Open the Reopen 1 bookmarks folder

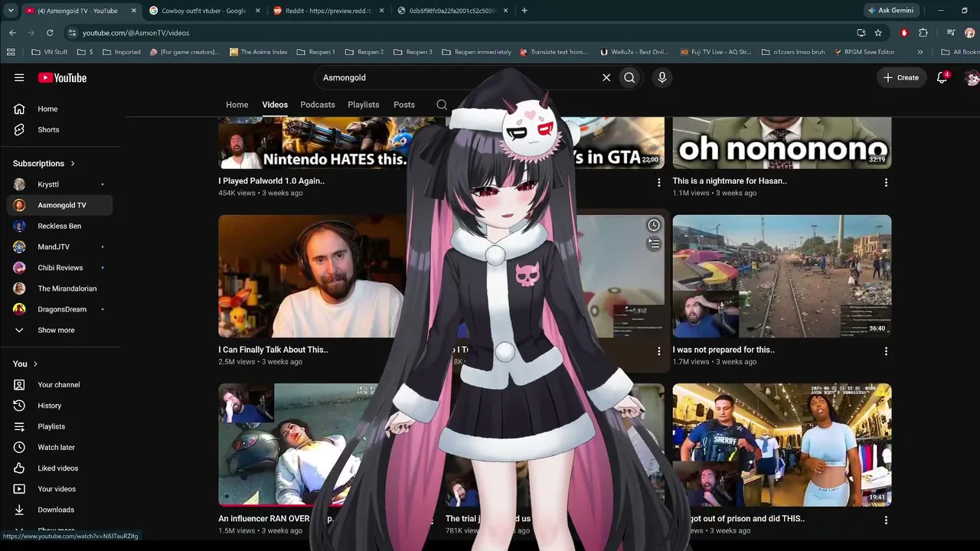coord(315,52)
